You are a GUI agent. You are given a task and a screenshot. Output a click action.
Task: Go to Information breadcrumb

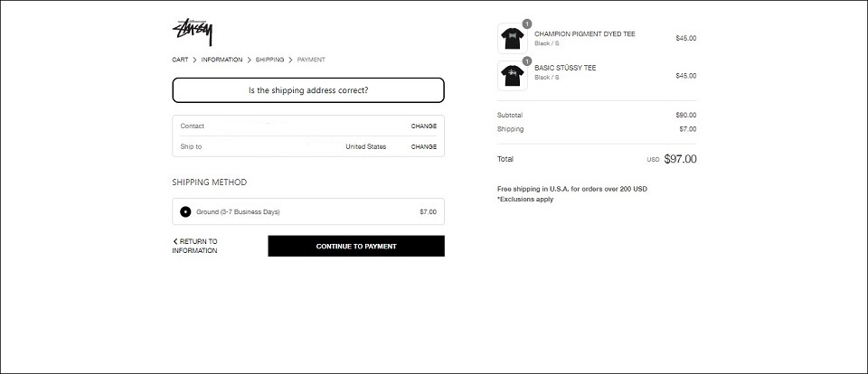tap(222, 60)
